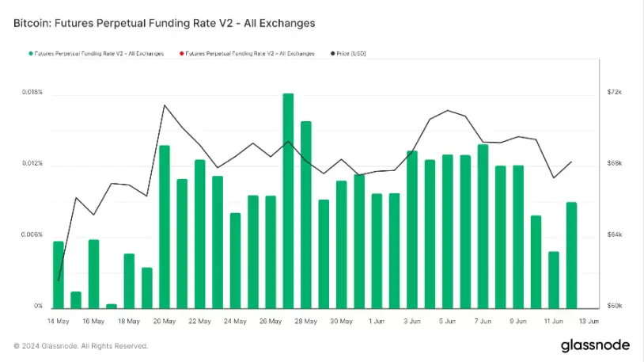The width and height of the screenshot is (644, 362).
Task: Click the bar above the 20 May label
Action: pos(165,227)
